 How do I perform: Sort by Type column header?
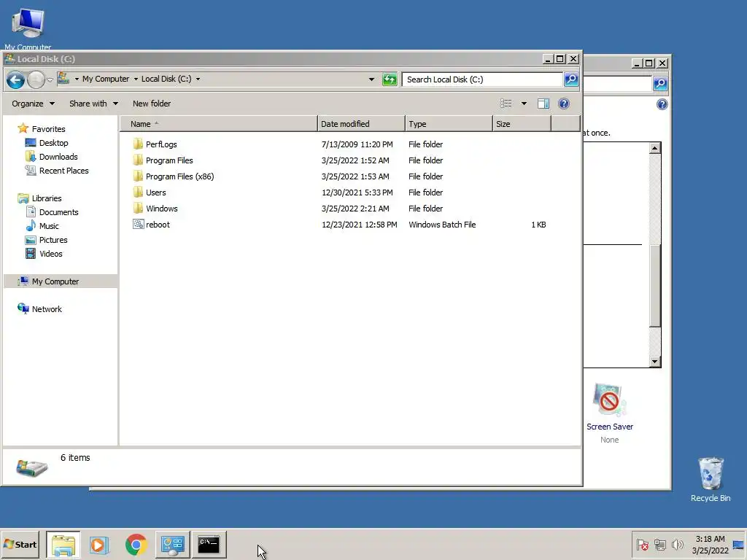[449, 124]
